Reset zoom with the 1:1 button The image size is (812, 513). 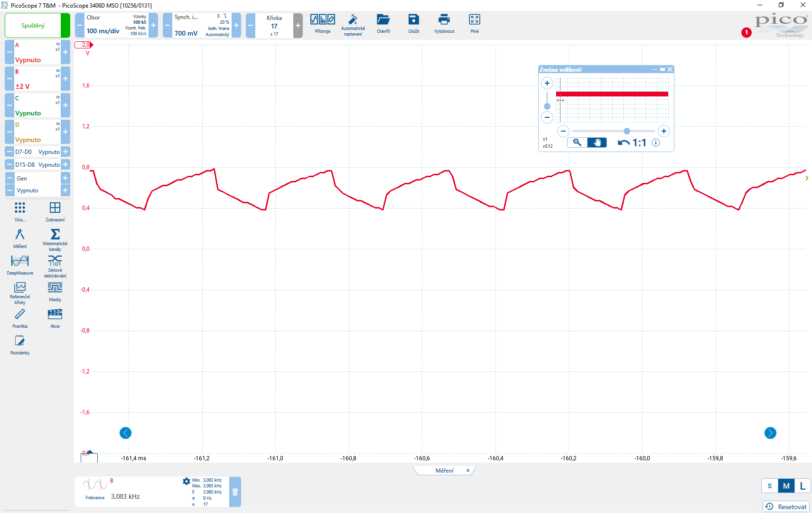(x=633, y=142)
